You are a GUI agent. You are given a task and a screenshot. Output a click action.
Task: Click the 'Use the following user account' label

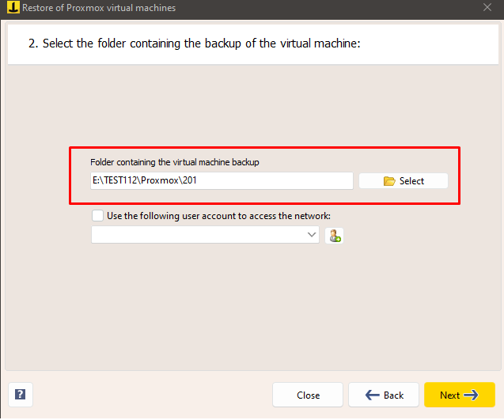(x=218, y=215)
